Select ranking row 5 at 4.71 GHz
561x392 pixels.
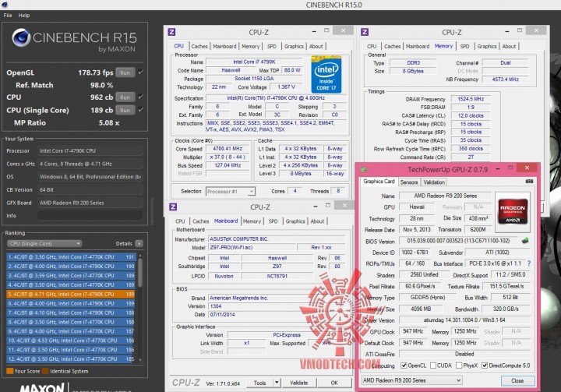click(x=70, y=294)
